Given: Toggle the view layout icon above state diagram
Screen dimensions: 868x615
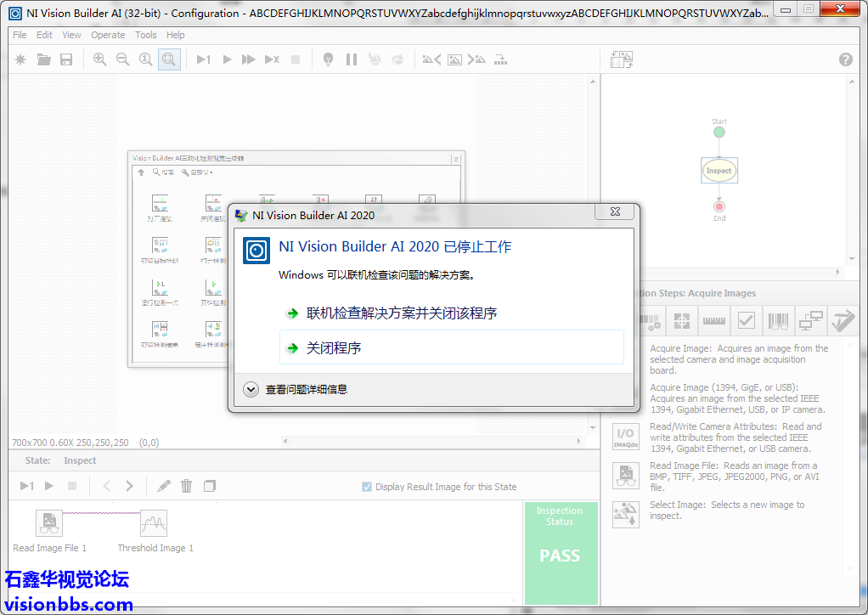Looking at the screenshot, I should pyautogui.click(x=622, y=59).
